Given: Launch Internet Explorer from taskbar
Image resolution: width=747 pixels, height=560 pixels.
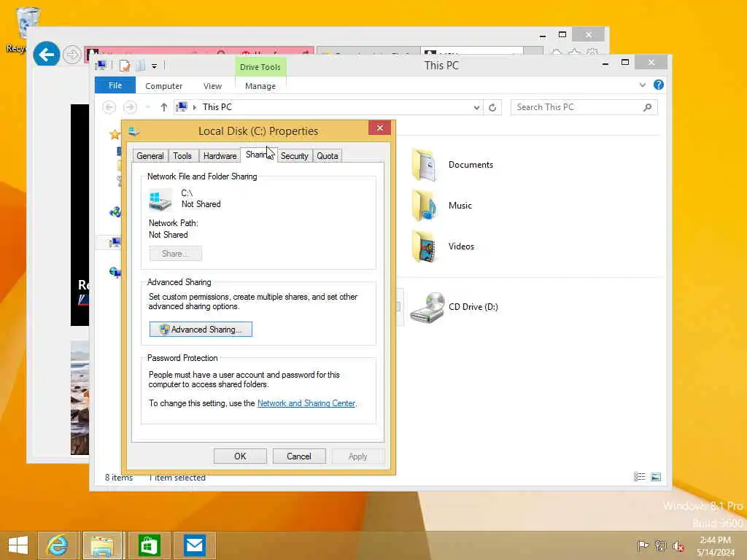Looking at the screenshot, I should pos(57,545).
